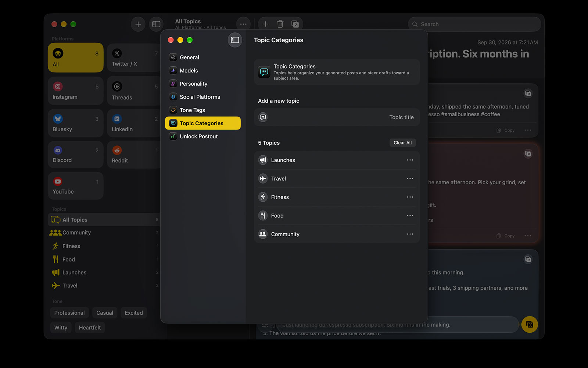Open options menu for Community topic

pos(410,234)
